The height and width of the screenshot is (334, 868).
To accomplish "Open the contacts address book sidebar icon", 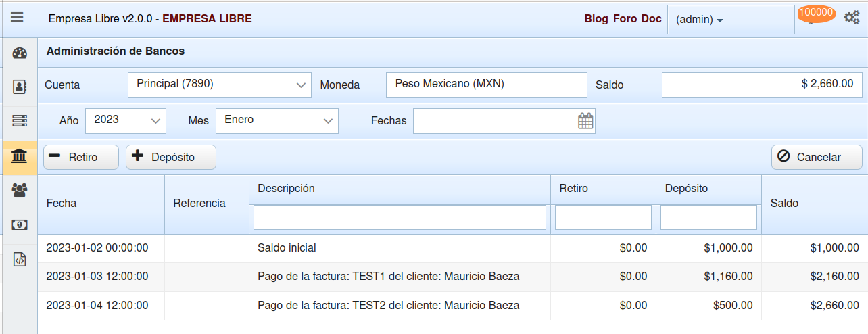I will click(20, 87).
